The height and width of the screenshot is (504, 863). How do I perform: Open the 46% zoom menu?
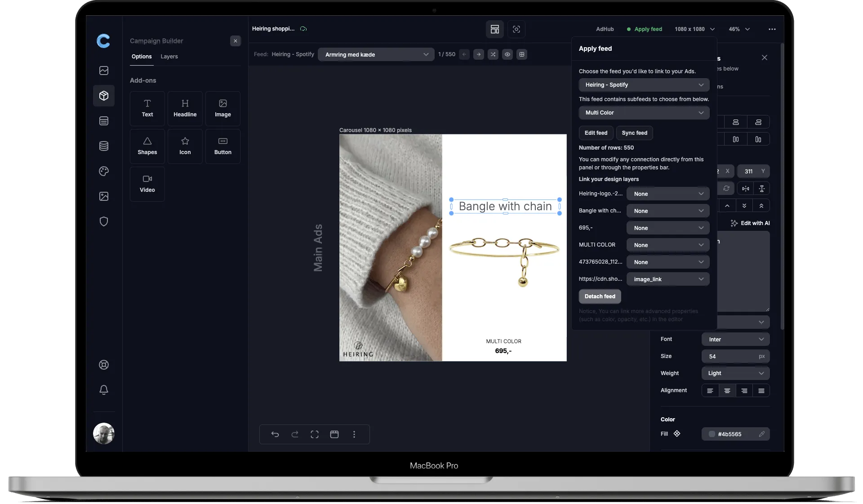click(x=739, y=29)
